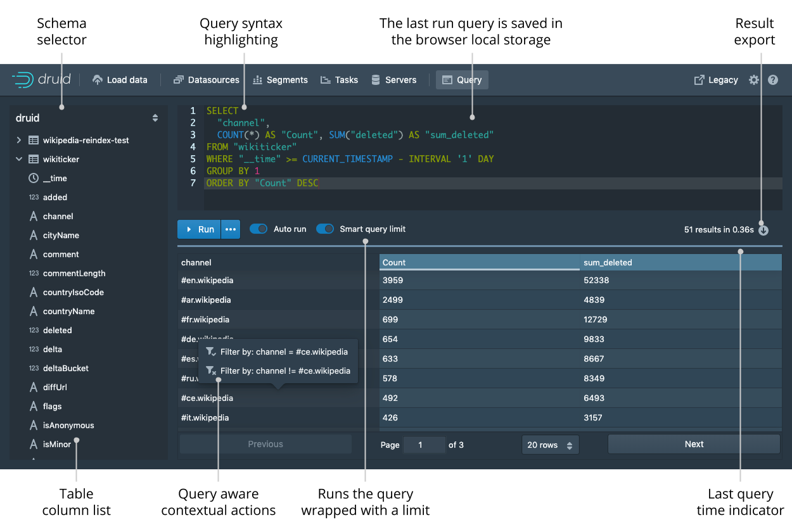This screenshot has width=792, height=532.
Task: Click the string icon beside diffUrl
Action: pyautogui.click(x=34, y=387)
